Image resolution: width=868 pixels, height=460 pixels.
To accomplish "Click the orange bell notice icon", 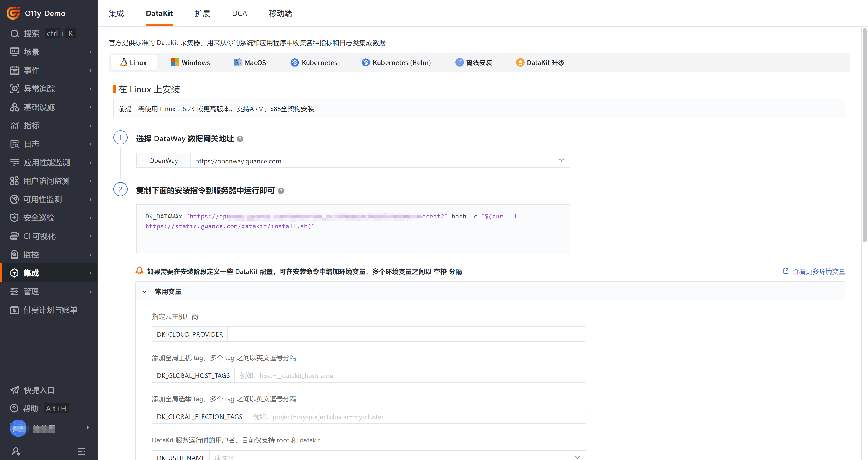I will (139, 271).
